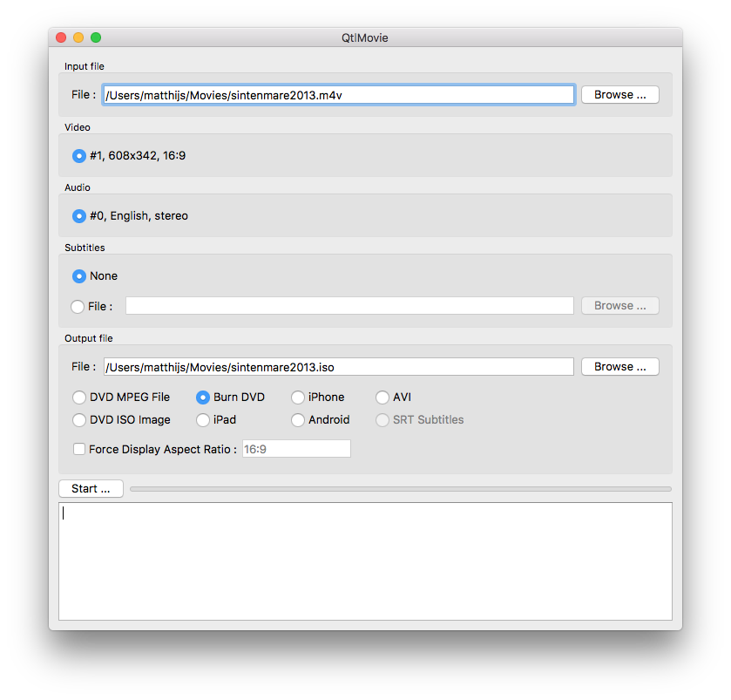Select None for subtitles
Image resolution: width=731 pixels, height=700 pixels.
(79, 276)
